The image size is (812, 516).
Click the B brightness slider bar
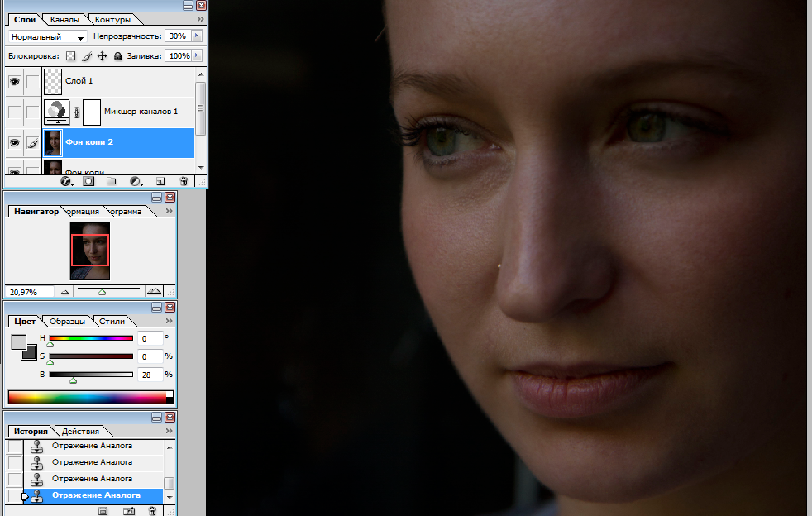point(91,375)
